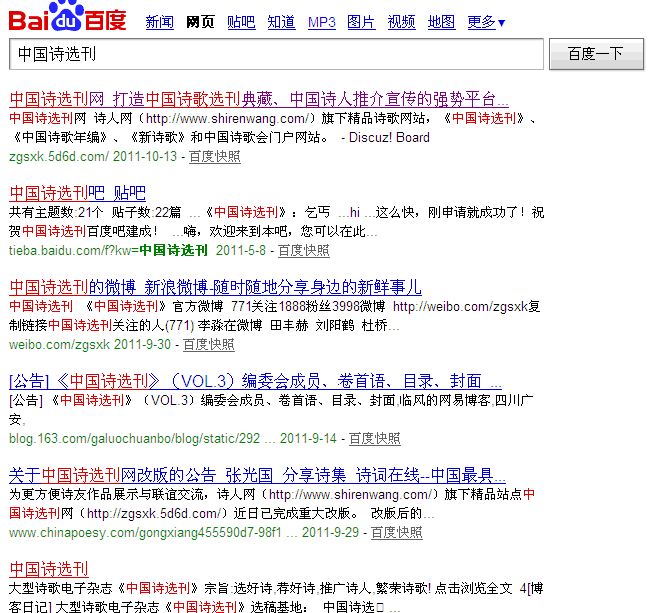663x613 pixels.
Task: Click the green URL tieba.baidu.com/f?kw=中国诗选刊
Action: 108,250
